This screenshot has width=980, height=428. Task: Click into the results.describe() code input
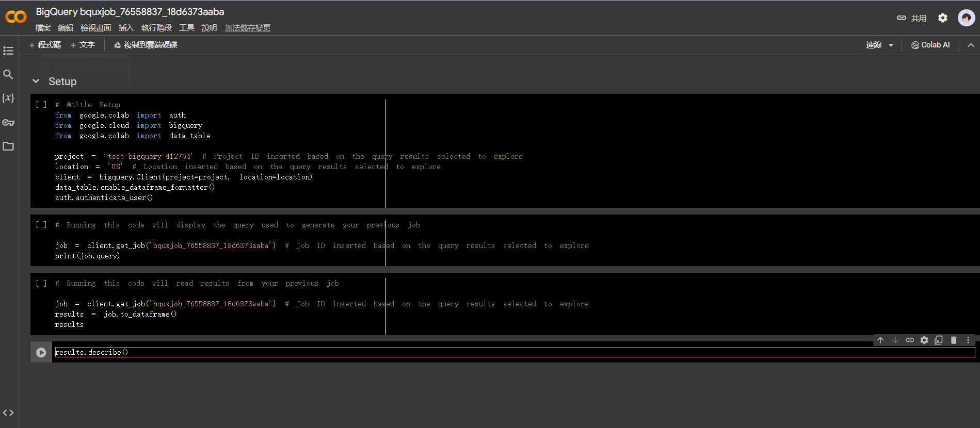pos(515,352)
